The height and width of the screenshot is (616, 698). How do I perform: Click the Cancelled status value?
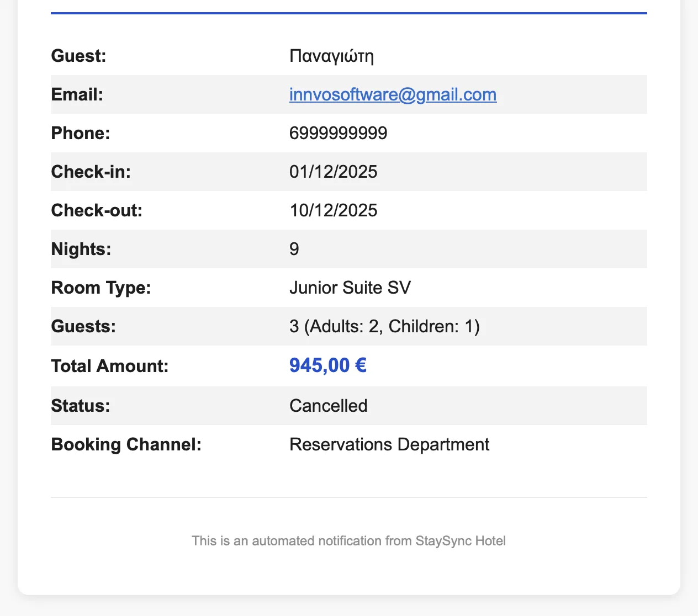point(328,406)
